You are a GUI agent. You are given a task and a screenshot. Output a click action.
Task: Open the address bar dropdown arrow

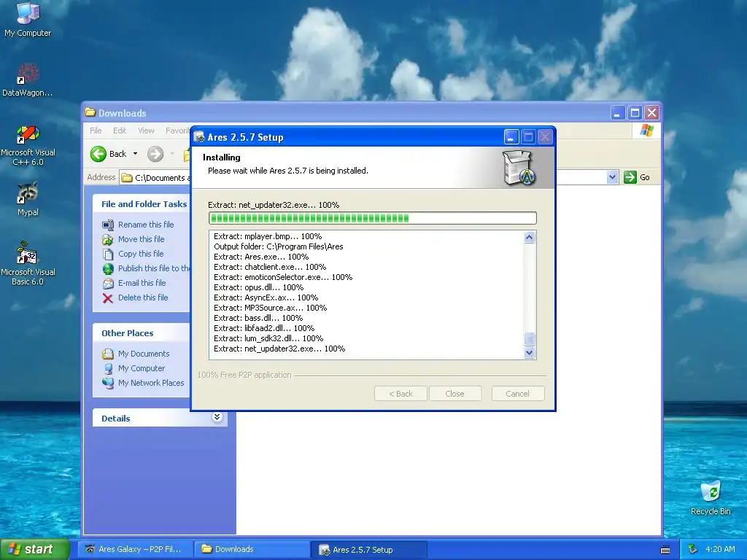612,177
